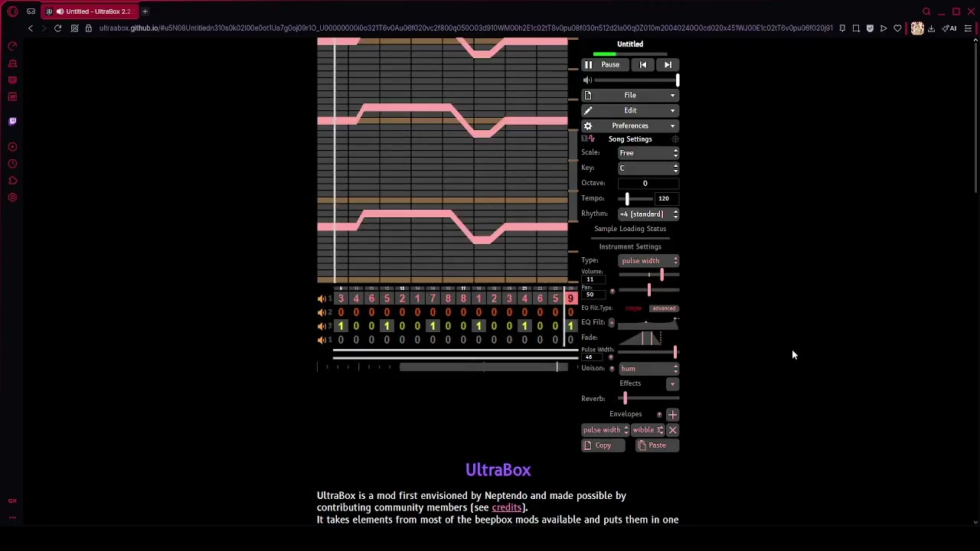Skip to the next bar
Viewport: 980px width, 551px height.
coord(668,65)
